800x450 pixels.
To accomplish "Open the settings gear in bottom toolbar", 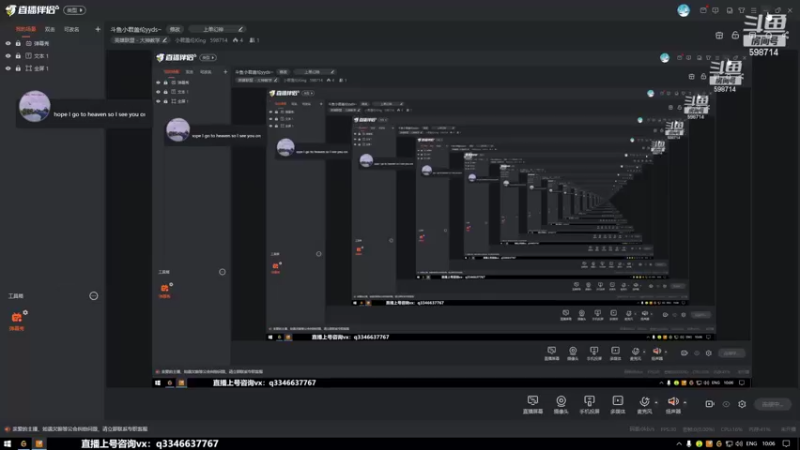I will click(742, 404).
